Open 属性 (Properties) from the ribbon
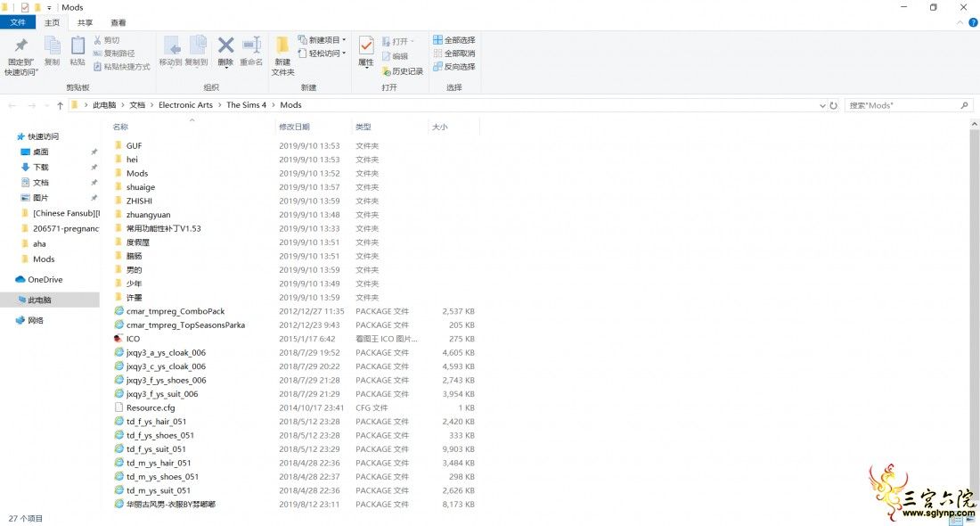980x526 pixels. pyautogui.click(x=366, y=52)
